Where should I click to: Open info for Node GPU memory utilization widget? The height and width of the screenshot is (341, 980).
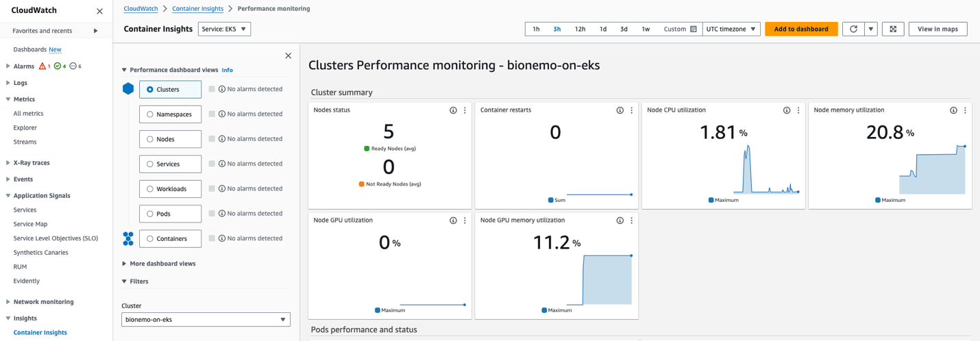click(620, 220)
